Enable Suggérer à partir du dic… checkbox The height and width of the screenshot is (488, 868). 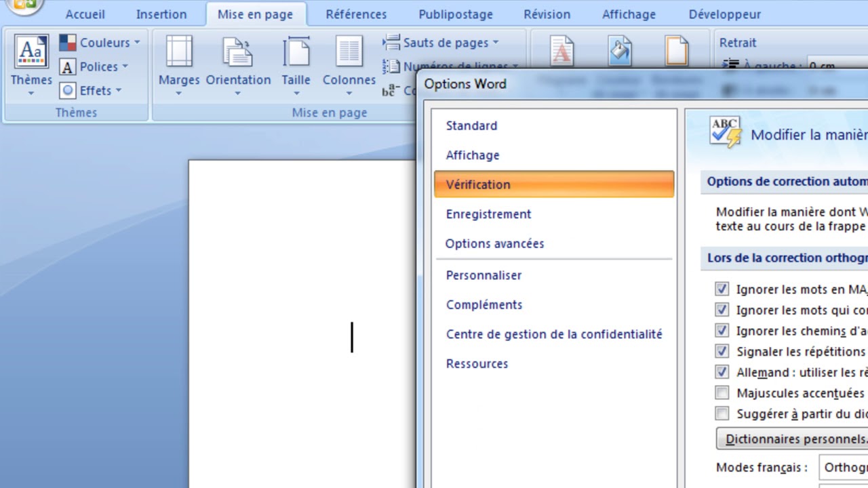(722, 413)
